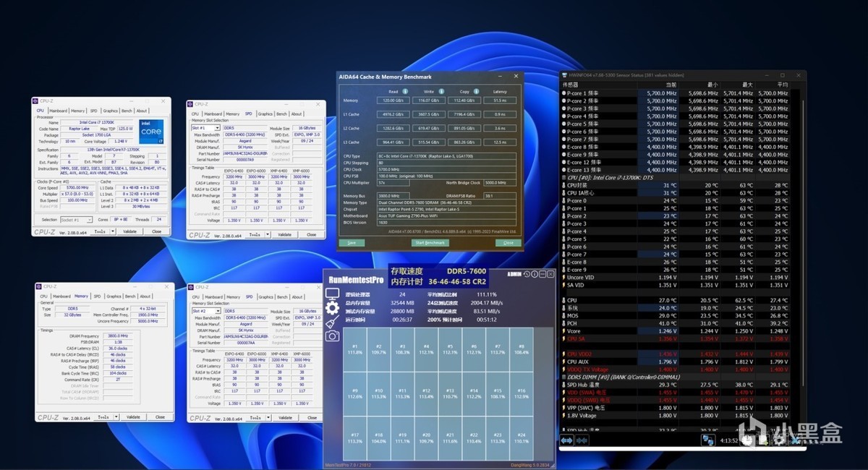Open the Tools dropdown in the i7-13700K CPU-Z window
Viewport: 868px width, 470px height.
click(113, 231)
